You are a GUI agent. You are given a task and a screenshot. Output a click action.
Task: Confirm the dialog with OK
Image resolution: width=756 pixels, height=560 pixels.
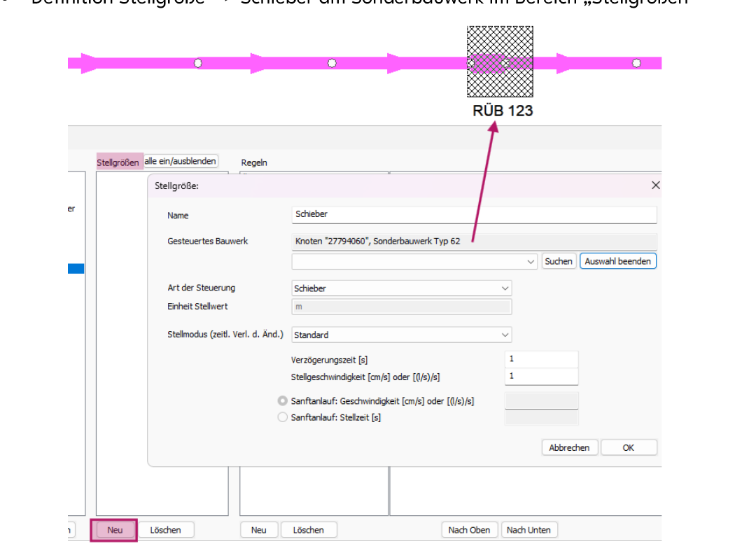coord(628,447)
